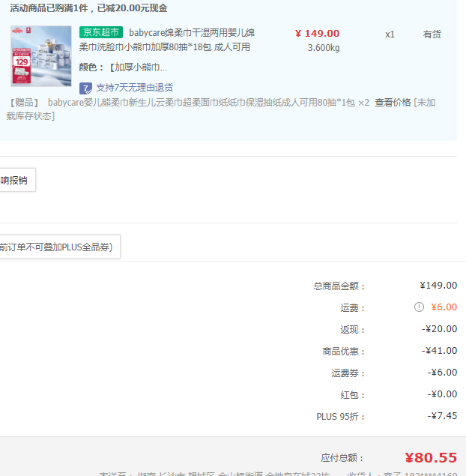Click the item price ¥149.00
Image resolution: width=466 pixels, height=476 pixels.
tap(317, 34)
